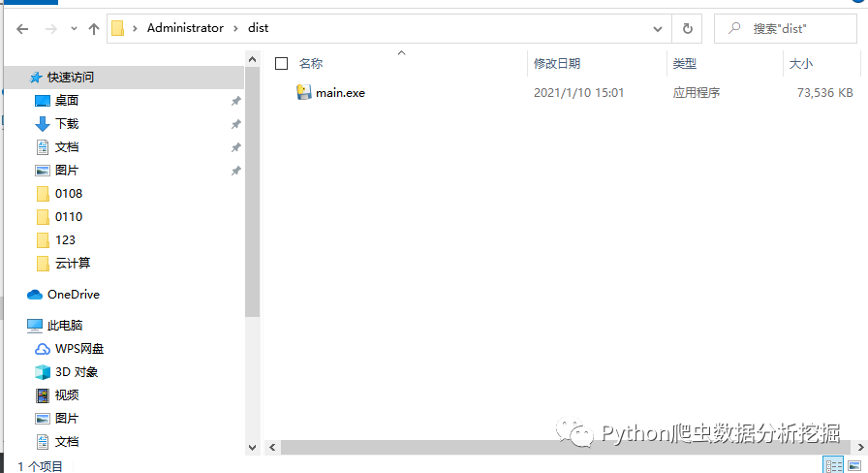Expand chevron before Administrator in path
The height and width of the screenshot is (473, 868).
tap(135, 28)
